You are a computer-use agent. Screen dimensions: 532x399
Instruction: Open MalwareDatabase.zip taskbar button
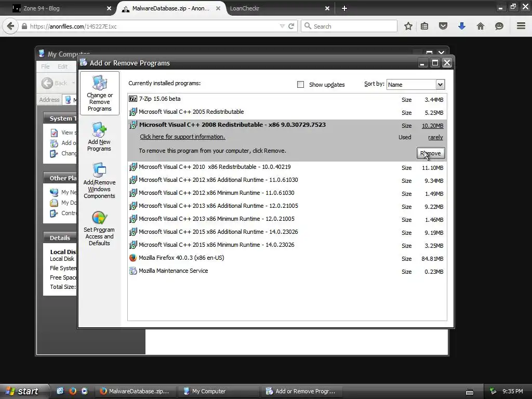pos(136,391)
